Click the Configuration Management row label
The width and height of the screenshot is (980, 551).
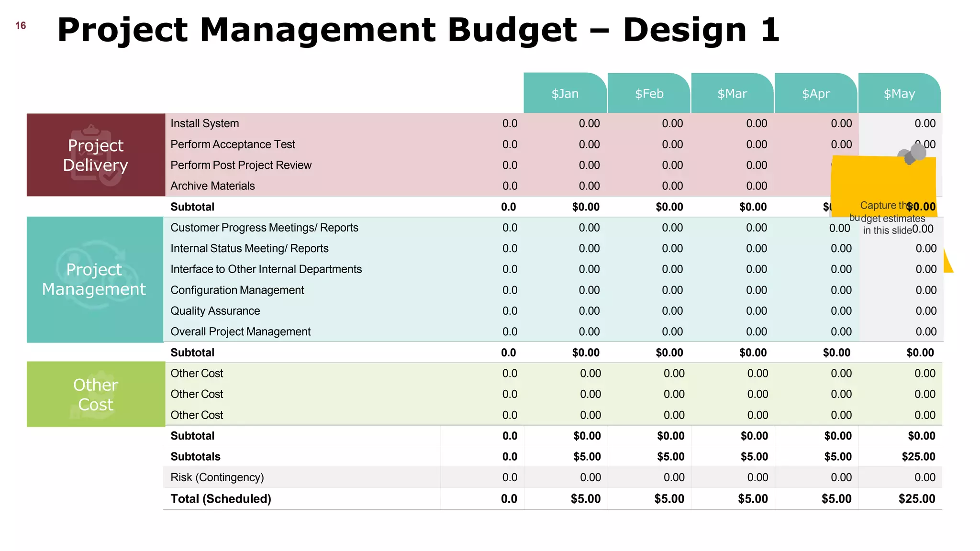click(x=237, y=290)
